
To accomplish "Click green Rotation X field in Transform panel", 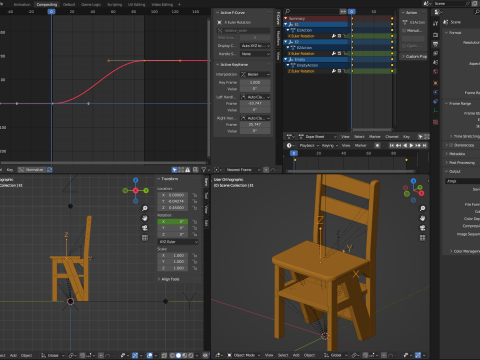I will point(173,222).
